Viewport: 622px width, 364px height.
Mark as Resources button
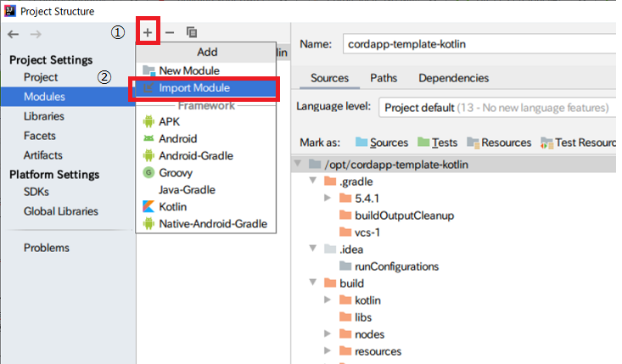click(x=499, y=143)
